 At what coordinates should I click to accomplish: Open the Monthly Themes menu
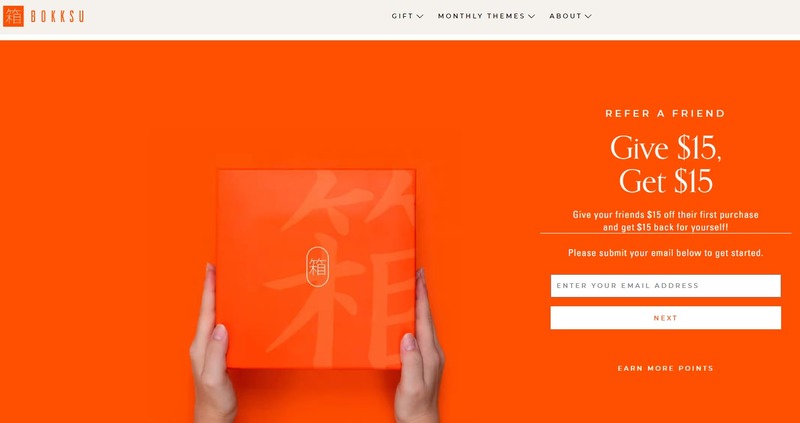(x=481, y=16)
